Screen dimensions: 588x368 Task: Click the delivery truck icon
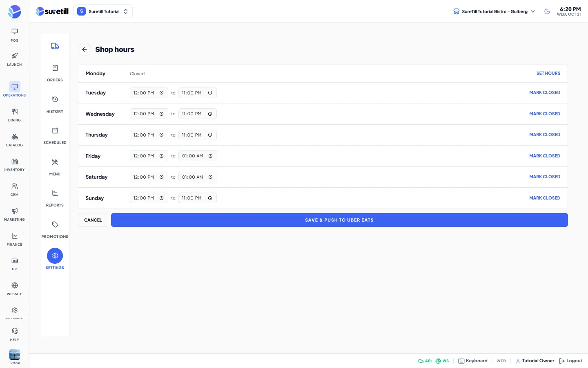(55, 46)
